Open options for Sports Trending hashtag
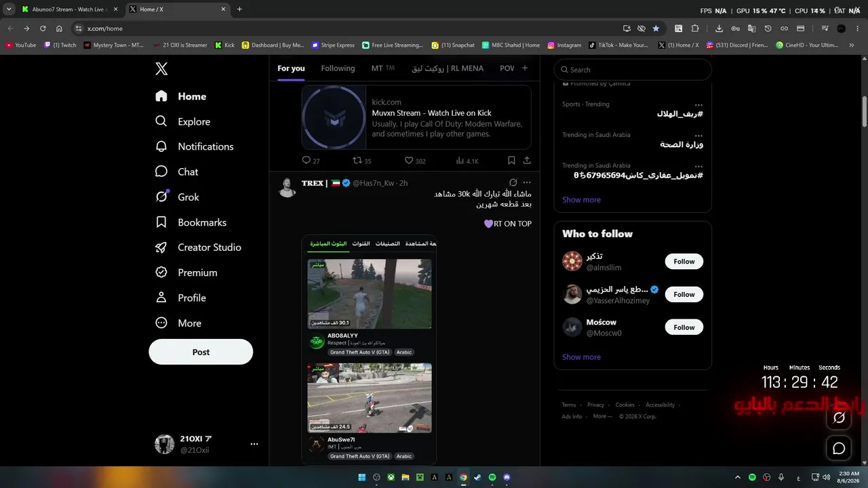Screen dimensions: 868x488 point(698,104)
